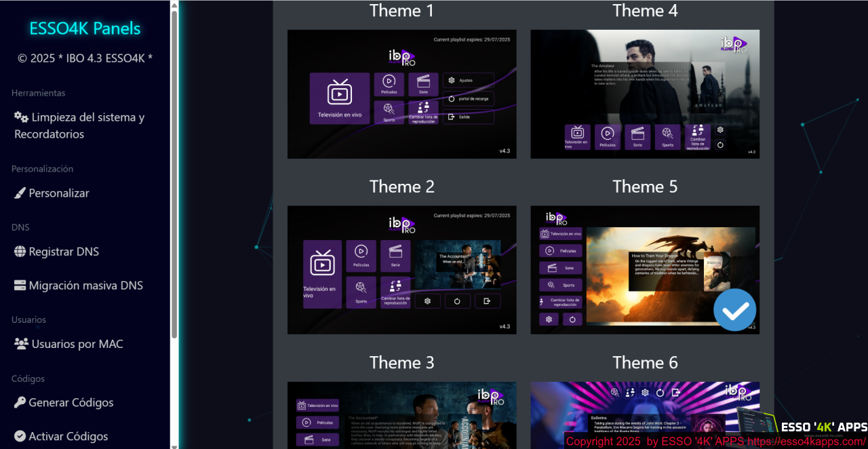Click the "Theme 1" heading text

tap(402, 11)
